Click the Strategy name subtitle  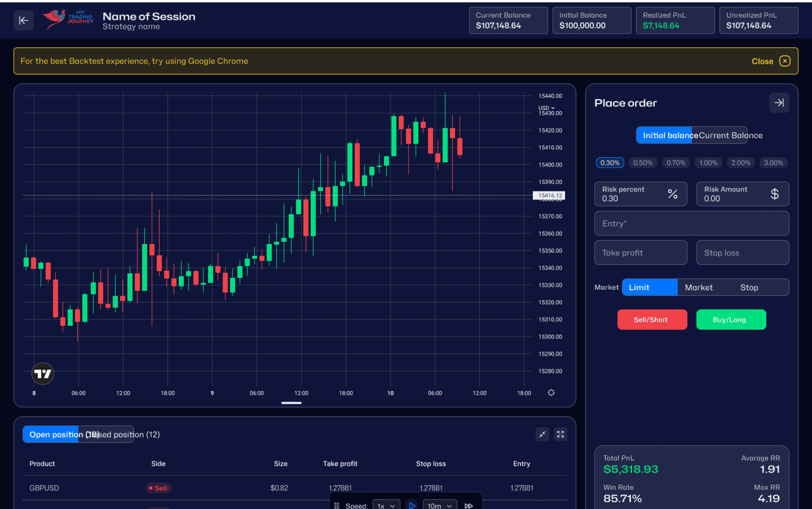click(x=131, y=26)
